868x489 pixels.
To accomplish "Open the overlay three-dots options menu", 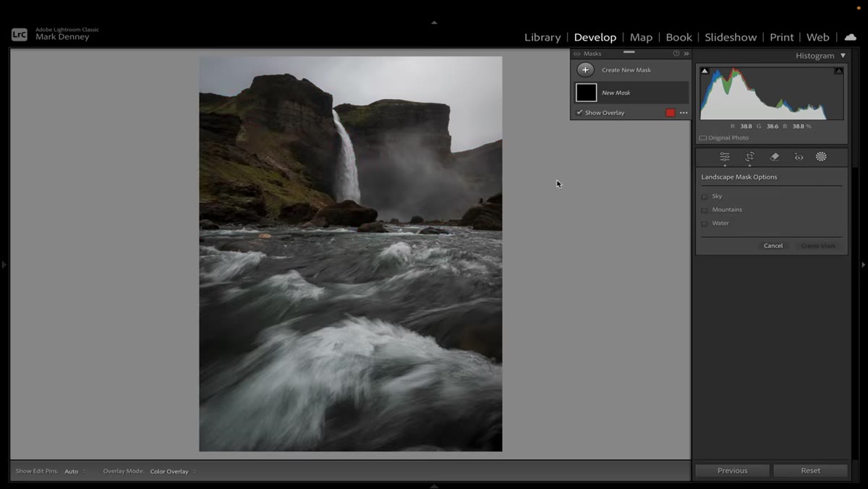I will pos(684,113).
